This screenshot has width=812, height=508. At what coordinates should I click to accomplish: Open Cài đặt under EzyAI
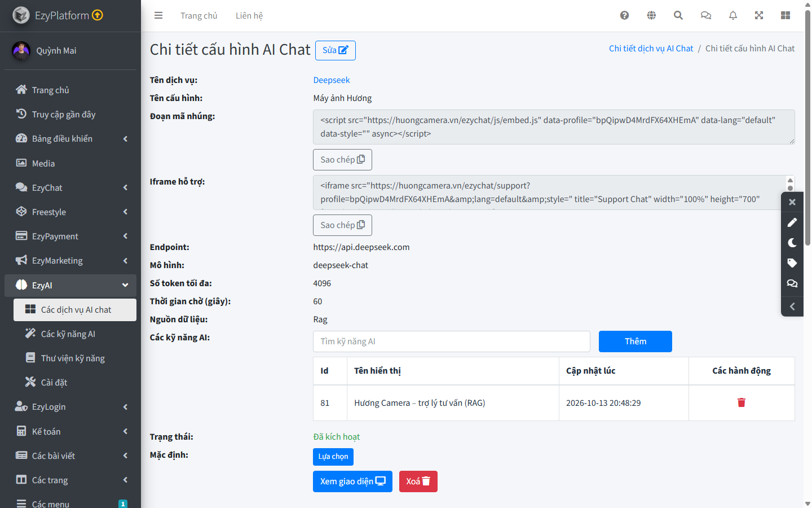(75, 383)
